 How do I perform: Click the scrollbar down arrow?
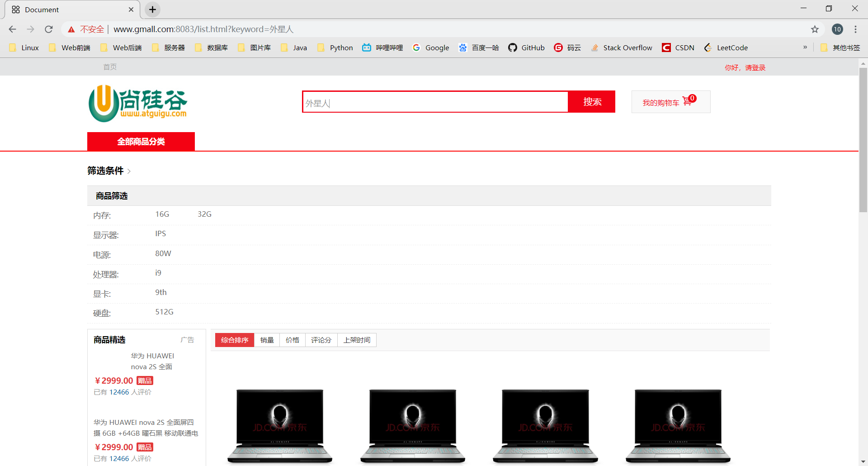(863, 461)
